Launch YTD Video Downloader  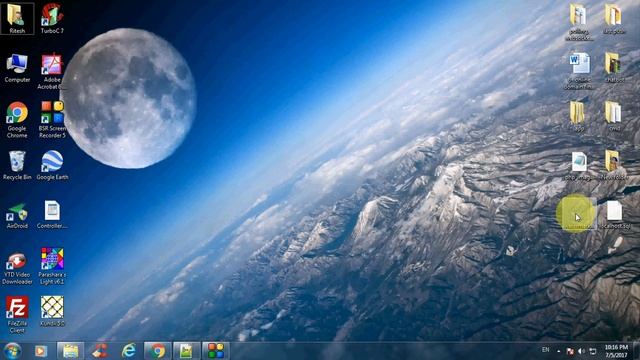(x=17, y=268)
